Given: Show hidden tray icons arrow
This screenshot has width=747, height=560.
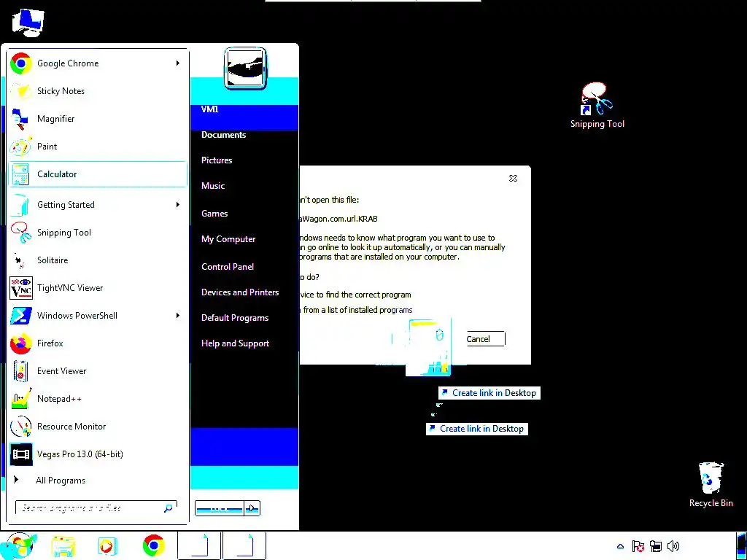Looking at the screenshot, I should [x=620, y=546].
